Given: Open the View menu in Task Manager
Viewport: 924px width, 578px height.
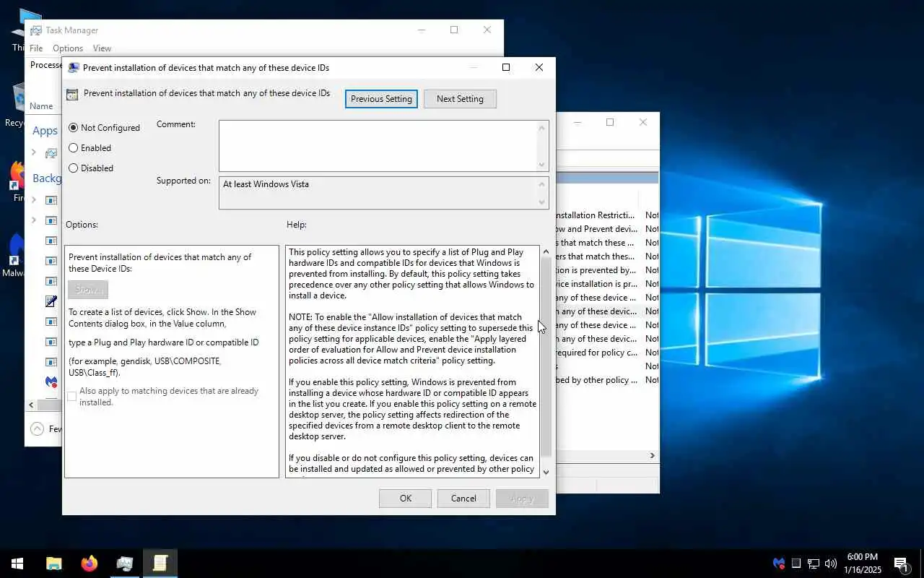Looking at the screenshot, I should pyautogui.click(x=102, y=48).
